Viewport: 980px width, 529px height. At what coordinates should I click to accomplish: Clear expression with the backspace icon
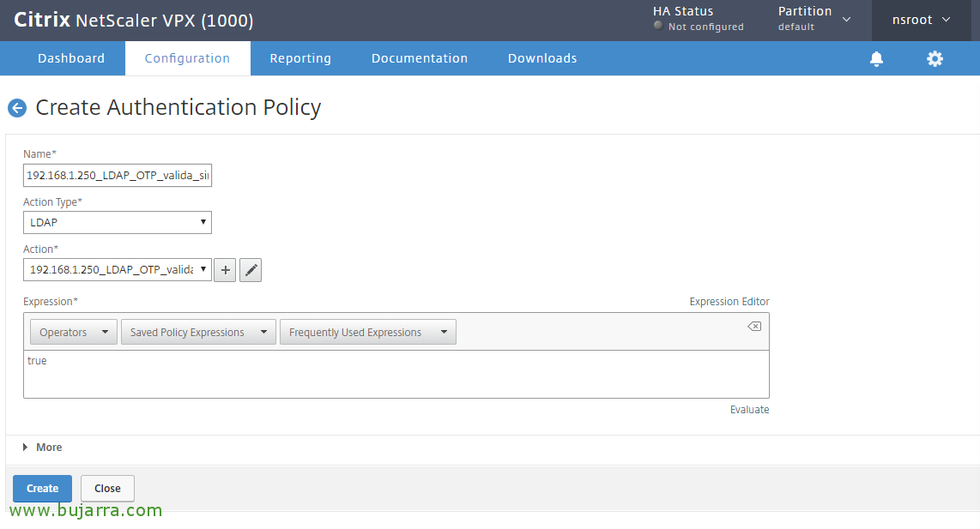click(753, 327)
